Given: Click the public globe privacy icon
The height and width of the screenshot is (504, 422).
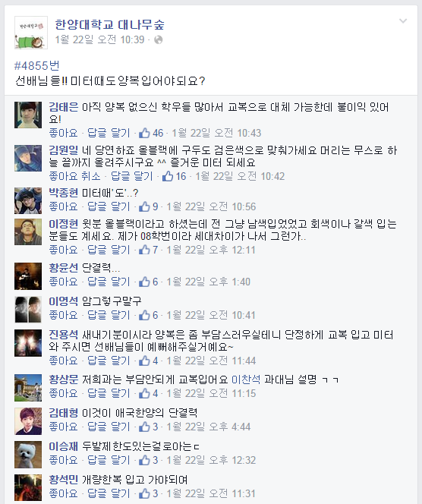Looking at the screenshot, I should click(x=158, y=40).
